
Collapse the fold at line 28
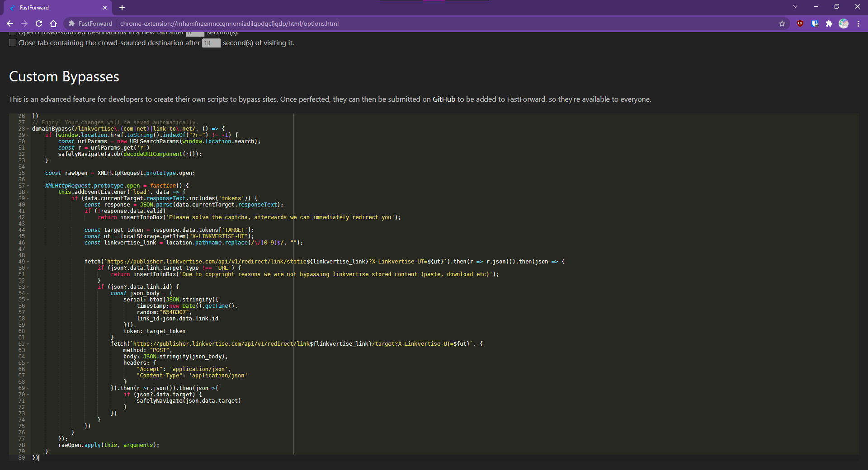pos(28,129)
